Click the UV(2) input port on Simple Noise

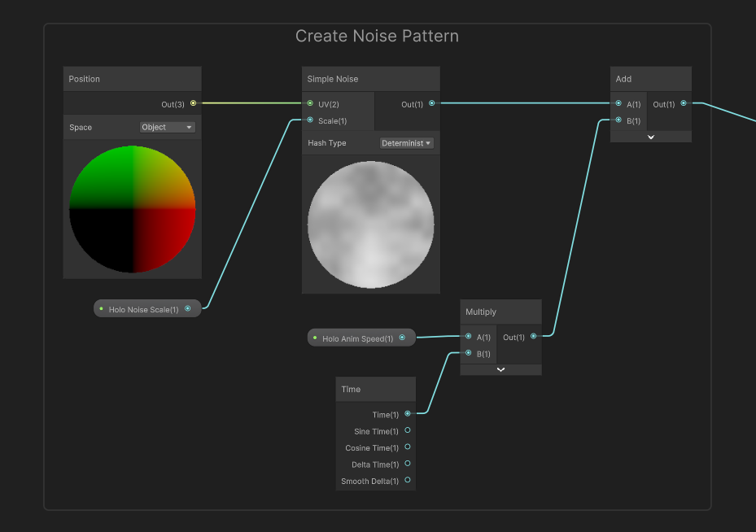point(310,103)
